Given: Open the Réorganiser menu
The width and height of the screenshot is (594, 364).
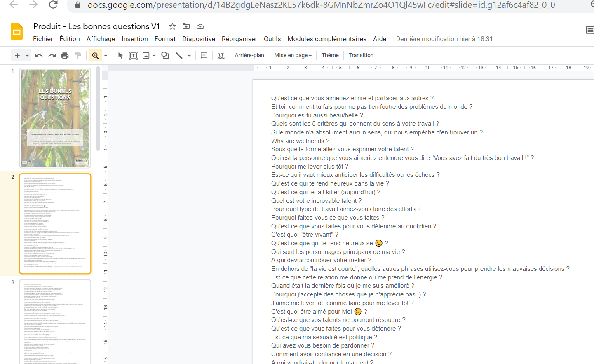Looking at the screenshot, I should pos(239,39).
